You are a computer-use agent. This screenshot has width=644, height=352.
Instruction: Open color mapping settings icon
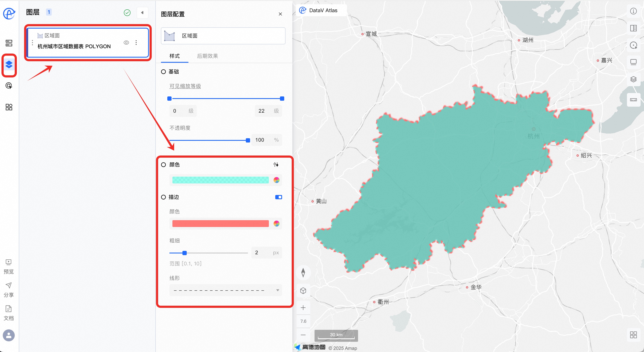click(276, 164)
